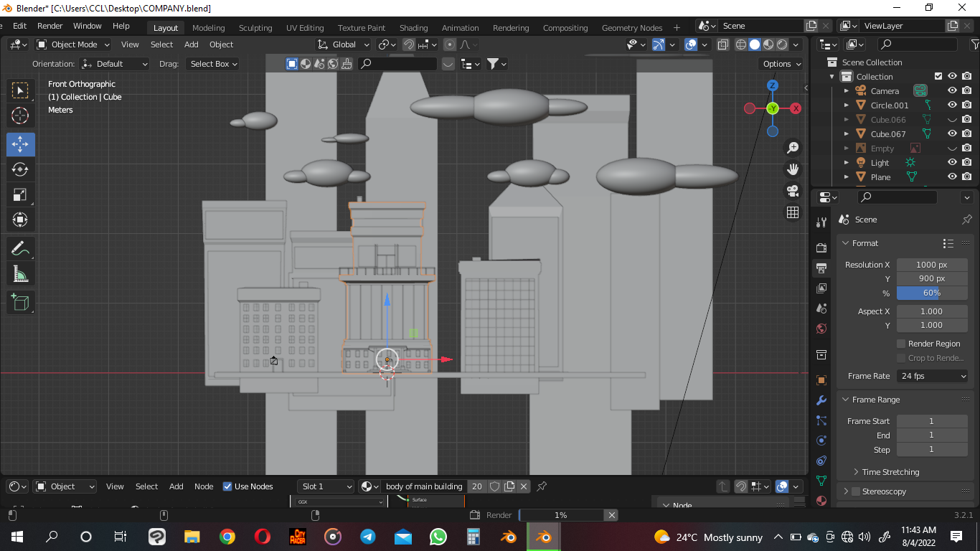Toggle the Collection exclude checkbox
The height and width of the screenshot is (551, 980).
pyautogui.click(x=938, y=77)
